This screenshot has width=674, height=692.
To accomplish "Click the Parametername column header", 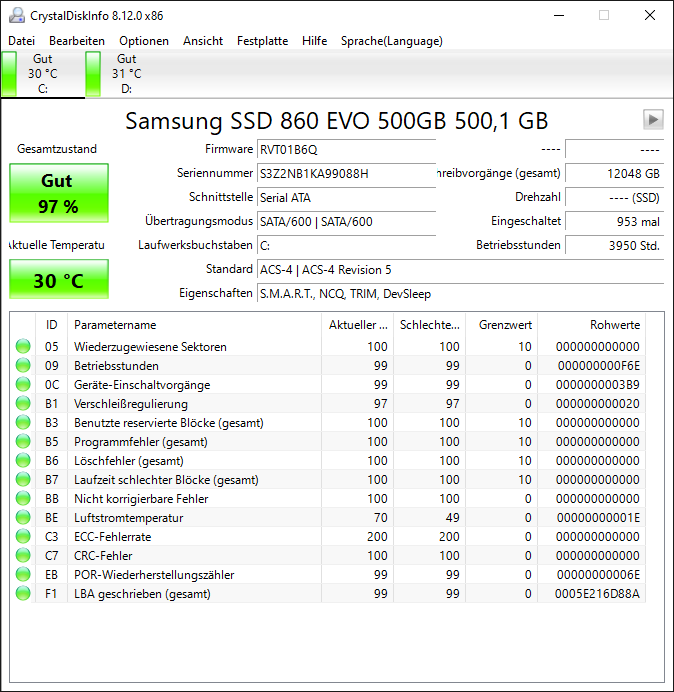I will tap(194, 325).
